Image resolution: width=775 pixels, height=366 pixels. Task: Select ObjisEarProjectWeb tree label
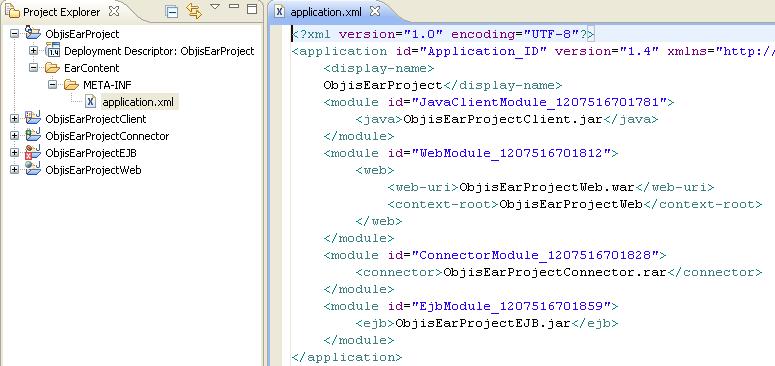[93, 170]
